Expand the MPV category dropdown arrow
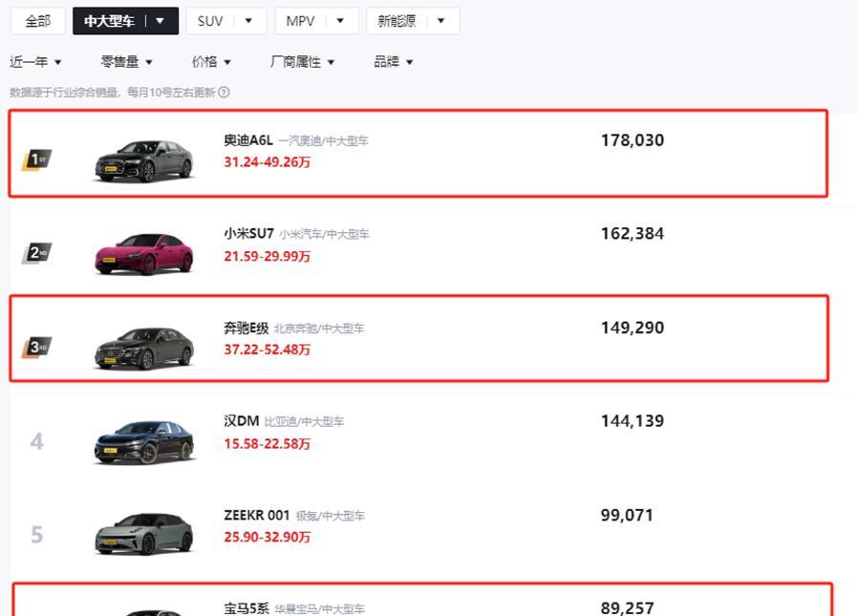Viewport: 857px width, 616px height. (x=341, y=21)
